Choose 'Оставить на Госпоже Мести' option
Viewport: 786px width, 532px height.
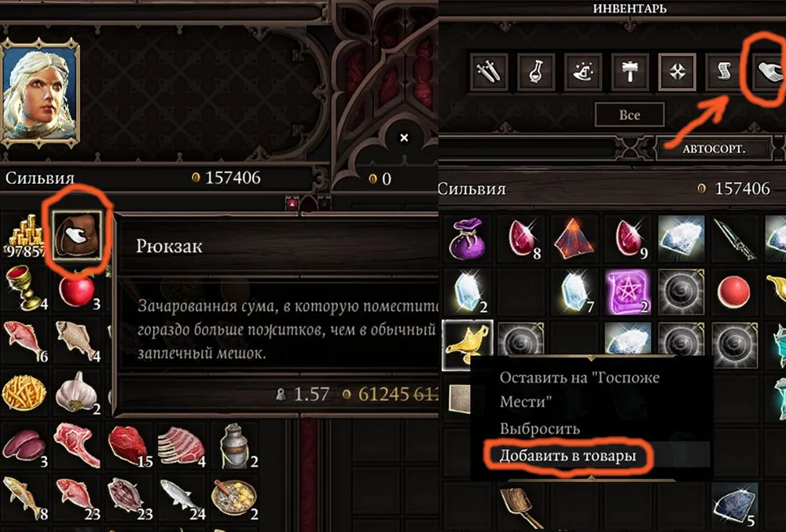click(579, 389)
